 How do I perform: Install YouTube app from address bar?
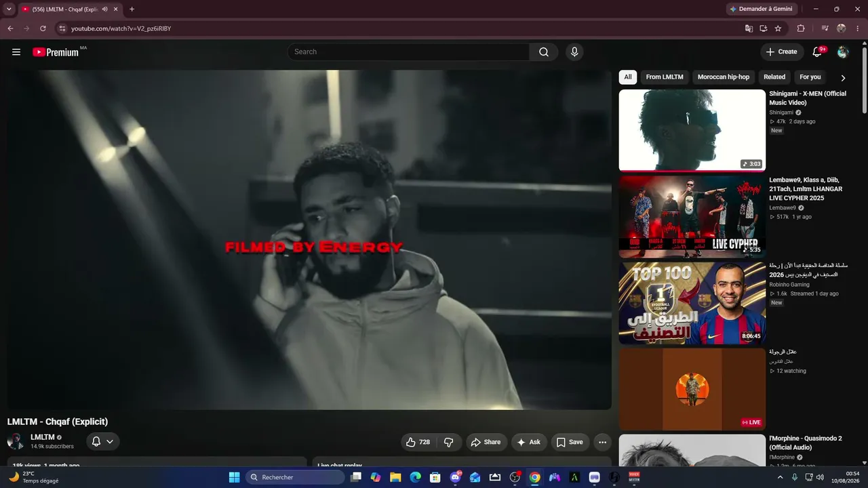click(x=764, y=28)
